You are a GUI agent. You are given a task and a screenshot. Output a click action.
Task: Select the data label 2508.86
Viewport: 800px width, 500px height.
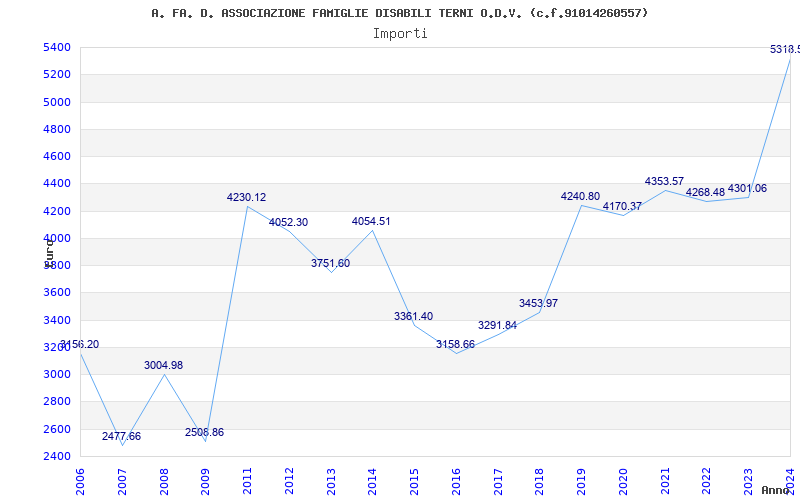pos(205,432)
